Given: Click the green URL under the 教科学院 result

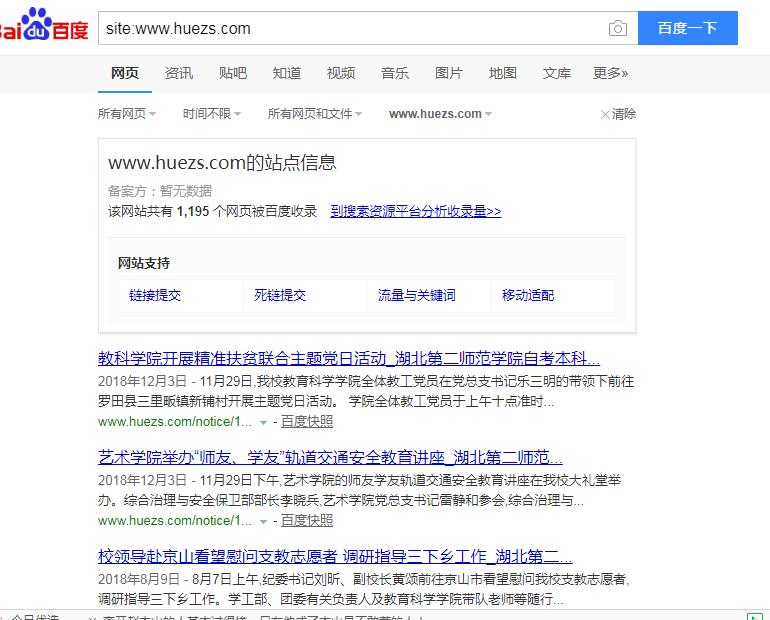Looking at the screenshot, I should point(175,422).
